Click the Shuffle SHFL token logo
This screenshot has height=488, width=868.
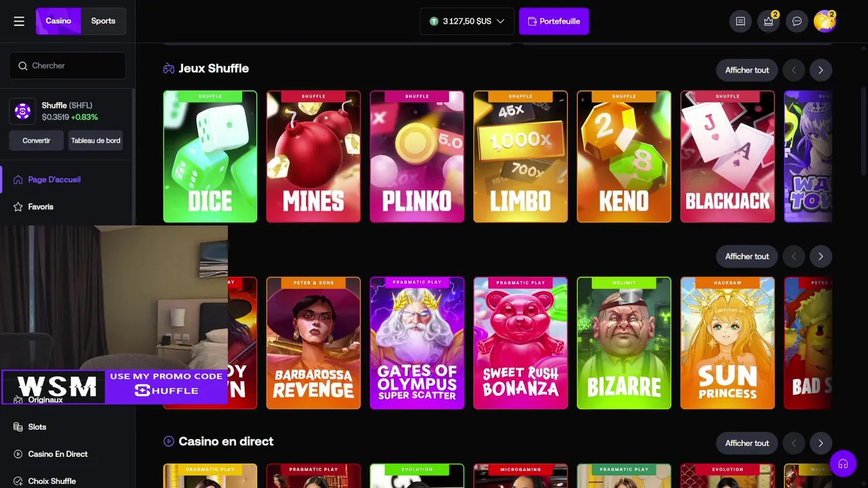(22, 111)
